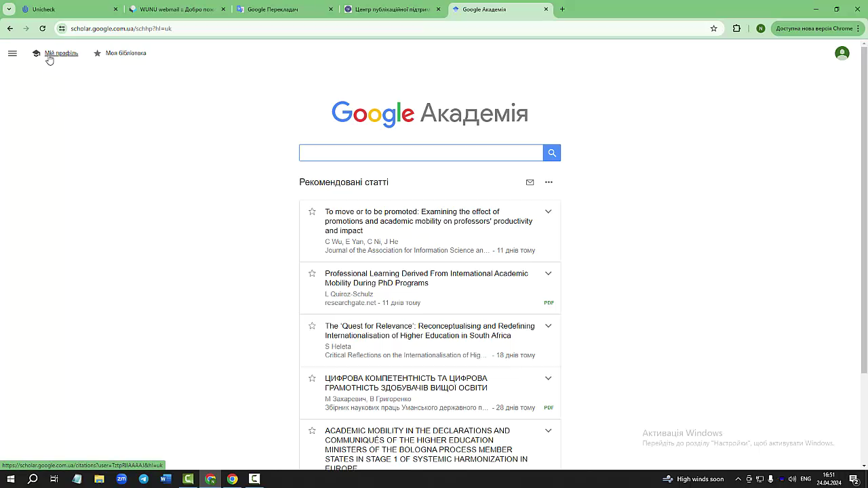Open My profile (Мій профіль) link
This screenshot has height=488, width=868.
(55, 53)
